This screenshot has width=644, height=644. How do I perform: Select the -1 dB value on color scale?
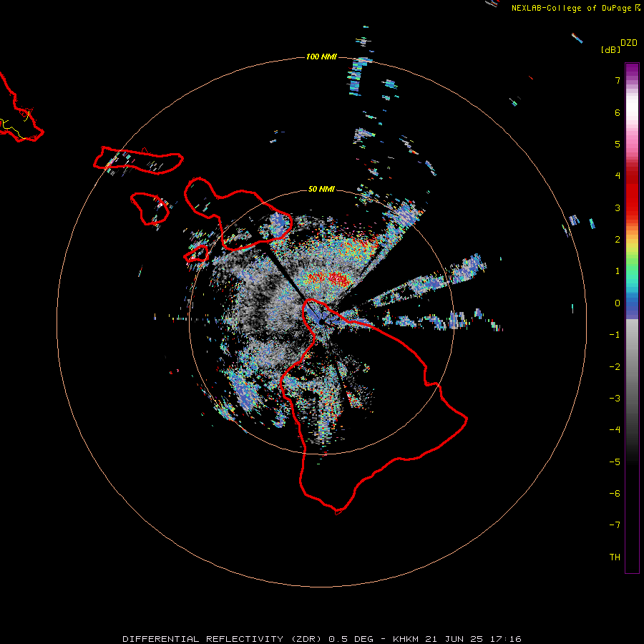click(615, 335)
